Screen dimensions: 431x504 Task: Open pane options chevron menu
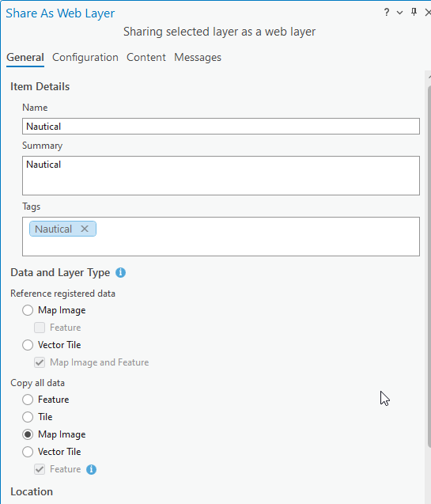(399, 13)
